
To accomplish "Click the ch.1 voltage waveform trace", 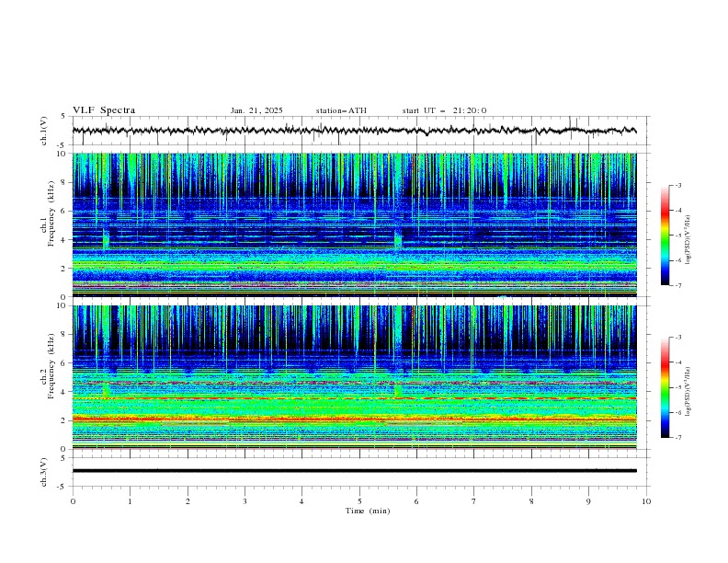I will 354,131.
